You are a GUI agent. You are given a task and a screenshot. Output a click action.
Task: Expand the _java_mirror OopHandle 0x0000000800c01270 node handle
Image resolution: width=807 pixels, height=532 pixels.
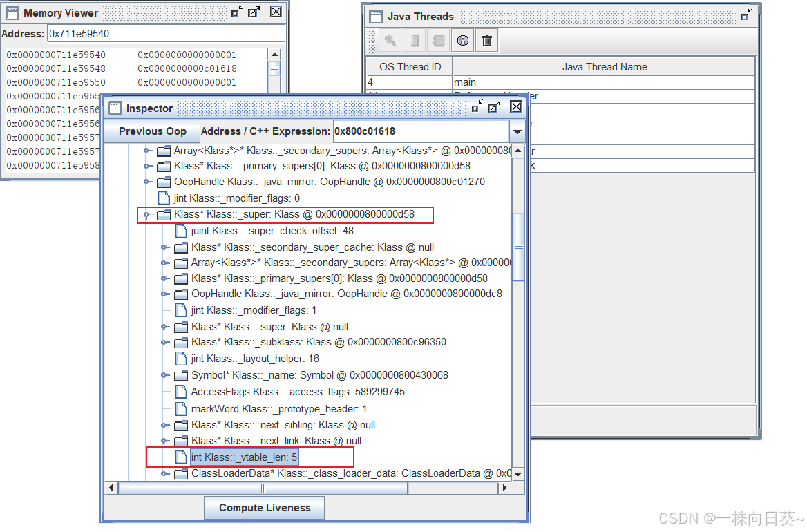tap(148, 182)
